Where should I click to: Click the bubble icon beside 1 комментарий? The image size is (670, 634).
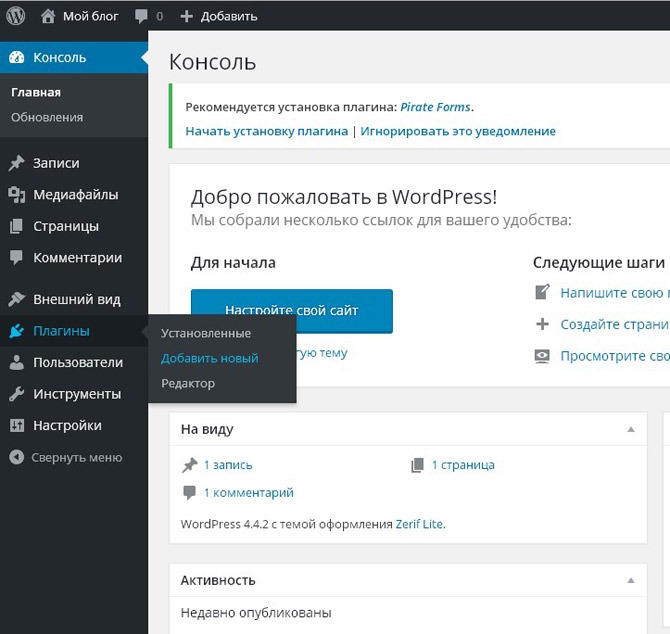click(x=189, y=493)
